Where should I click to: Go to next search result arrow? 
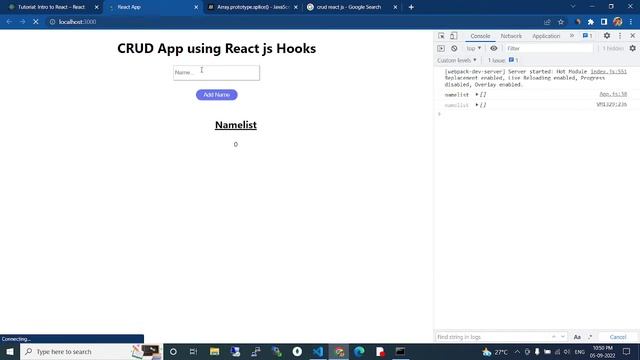tap(563, 337)
